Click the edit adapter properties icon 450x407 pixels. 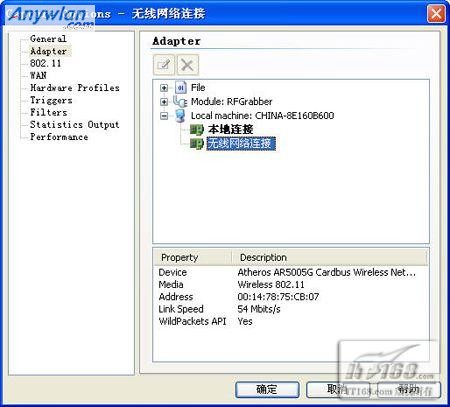(164, 65)
